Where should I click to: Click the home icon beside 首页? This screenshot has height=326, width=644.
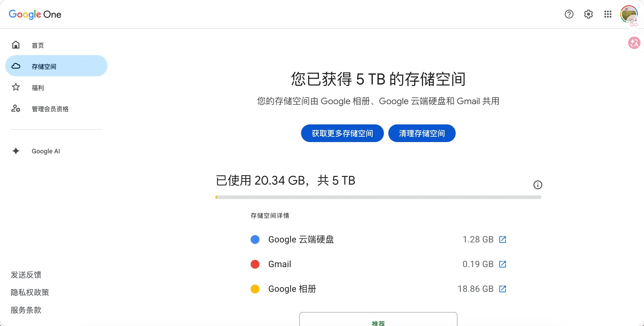tap(16, 45)
